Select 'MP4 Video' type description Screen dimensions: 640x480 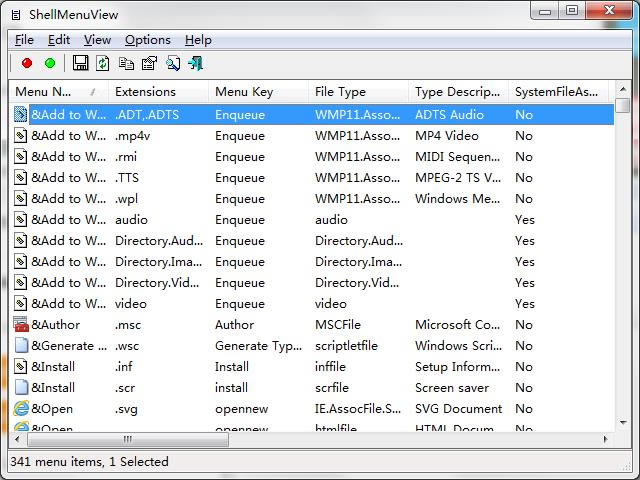(447, 136)
